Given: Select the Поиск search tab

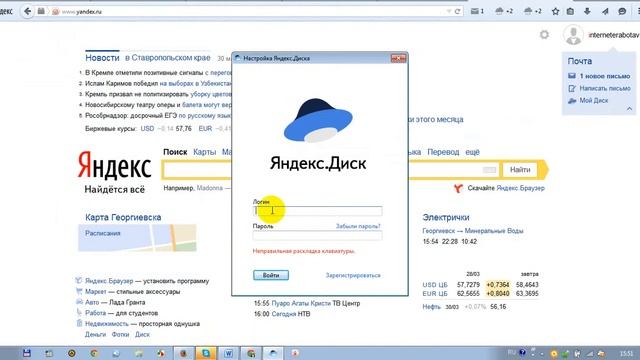Looking at the screenshot, I should pyautogui.click(x=175, y=152).
